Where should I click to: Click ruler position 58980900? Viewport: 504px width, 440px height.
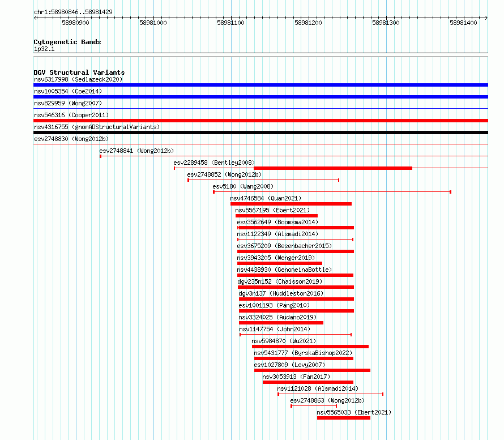(x=75, y=23)
